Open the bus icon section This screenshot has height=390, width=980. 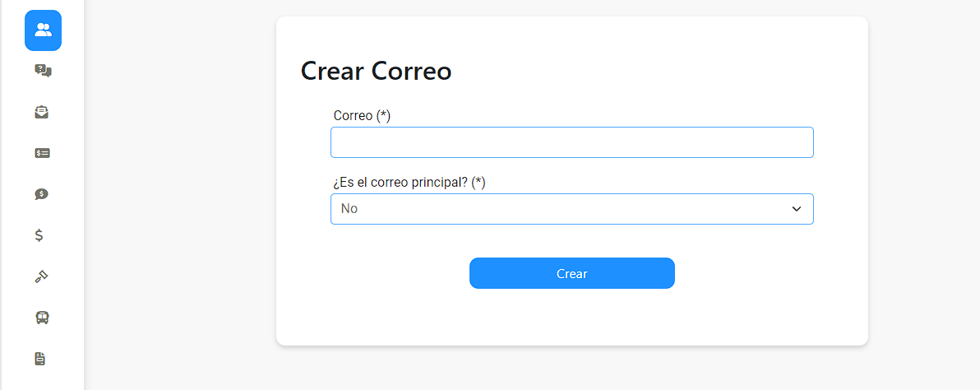[x=42, y=318]
